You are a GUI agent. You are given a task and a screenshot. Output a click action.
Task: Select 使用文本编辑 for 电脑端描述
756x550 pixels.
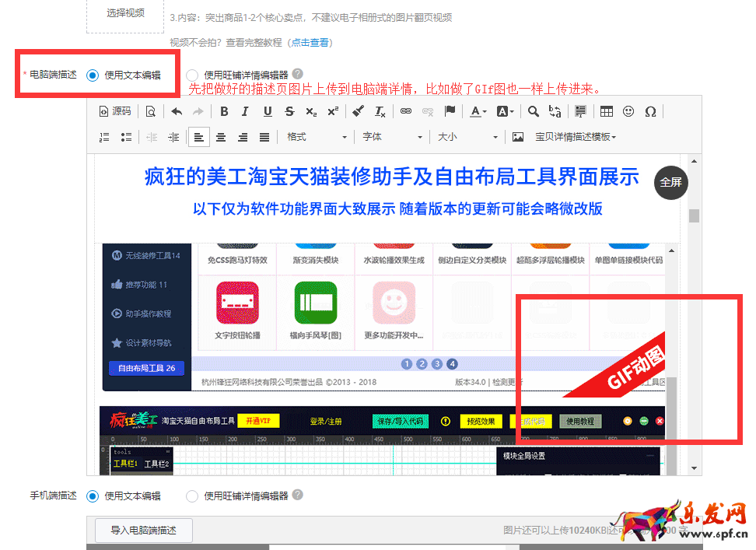tap(93, 75)
